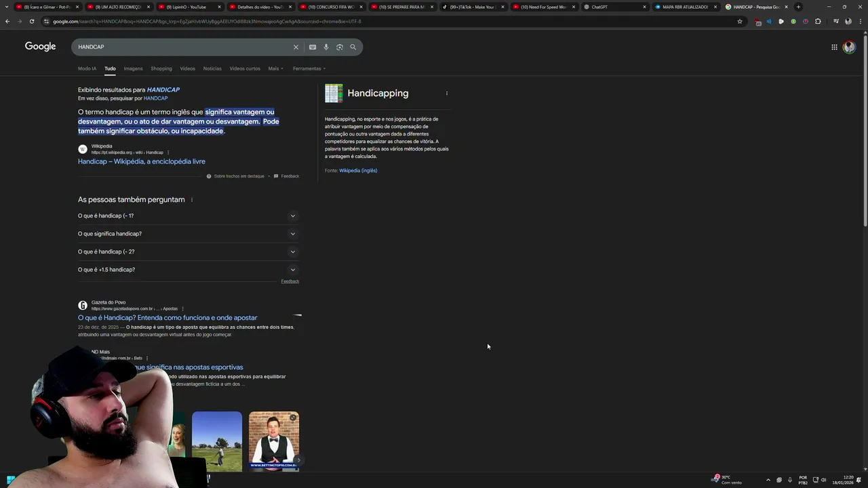Open the video thumbnail of man in bow tie
The image size is (868, 488).
pos(274,441)
